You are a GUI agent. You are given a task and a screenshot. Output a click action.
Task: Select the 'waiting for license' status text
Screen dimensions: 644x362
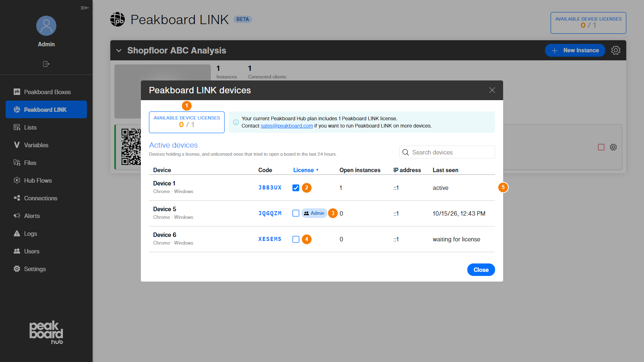(456, 239)
